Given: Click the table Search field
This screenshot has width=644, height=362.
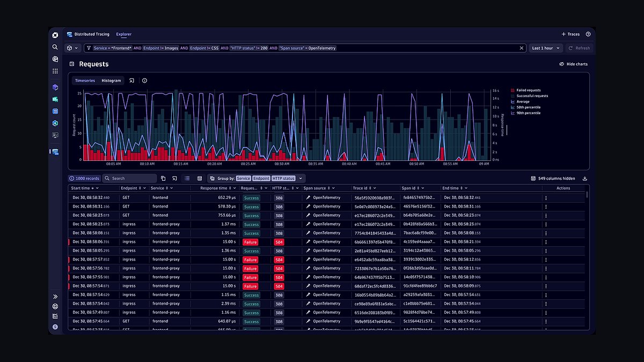Looking at the screenshot, I should tap(130, 178).
